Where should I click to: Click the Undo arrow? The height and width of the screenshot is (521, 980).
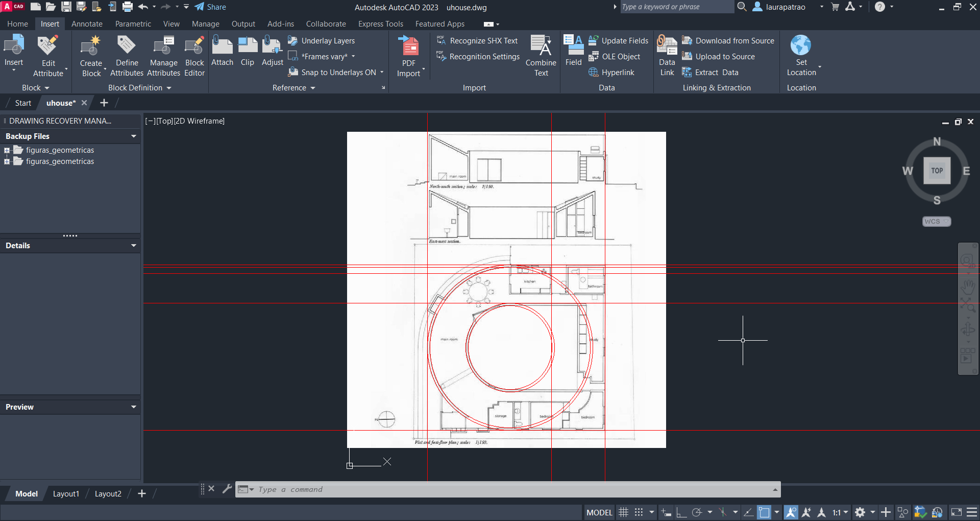click(x=143, y=7)
